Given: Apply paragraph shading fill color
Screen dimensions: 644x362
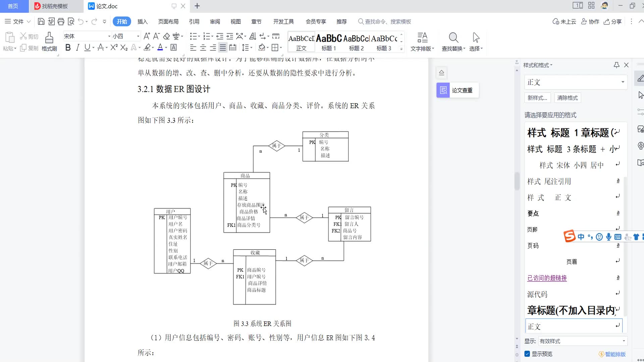Looking at the screenshot, I should tap(262, 48).
